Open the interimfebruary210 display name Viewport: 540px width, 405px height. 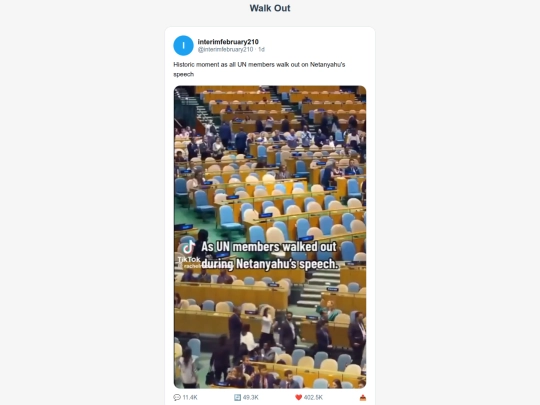[228, 42]
